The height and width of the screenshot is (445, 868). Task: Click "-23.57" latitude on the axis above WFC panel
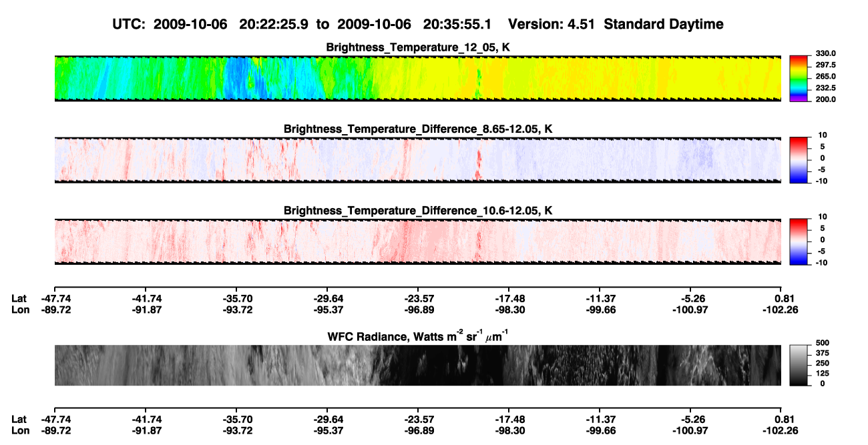point(419,298)
